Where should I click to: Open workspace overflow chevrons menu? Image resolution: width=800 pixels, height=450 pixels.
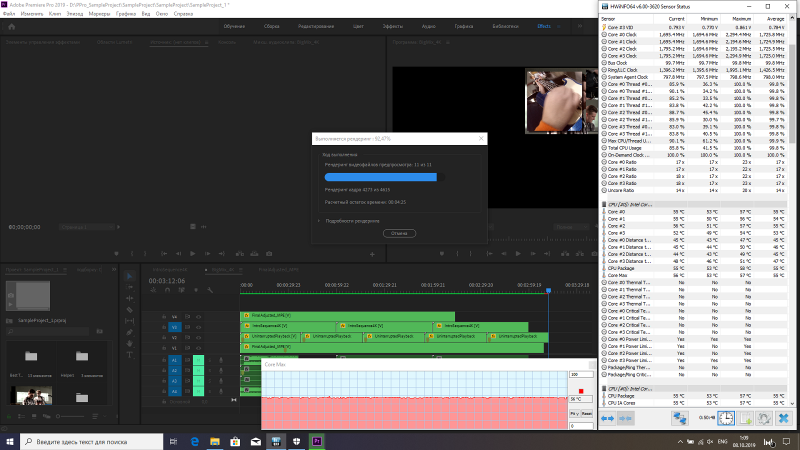click(x=580, y=26)
